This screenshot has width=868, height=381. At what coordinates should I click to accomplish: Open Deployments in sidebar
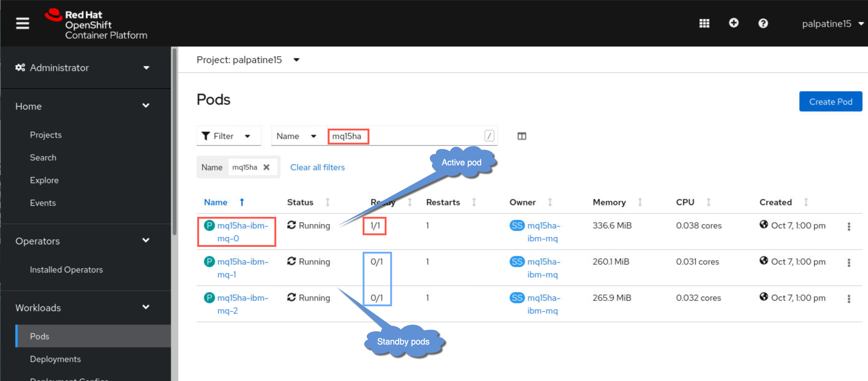click(x=55, y=359)
